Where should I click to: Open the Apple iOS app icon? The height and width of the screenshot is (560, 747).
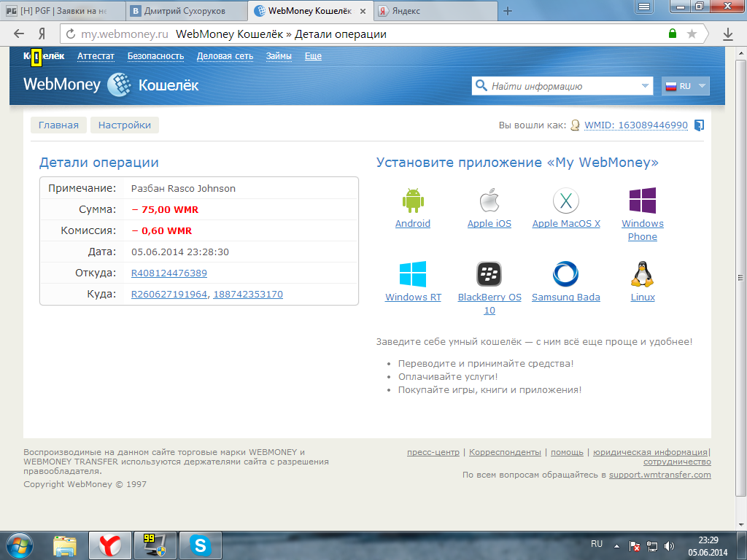click(489, 201)
